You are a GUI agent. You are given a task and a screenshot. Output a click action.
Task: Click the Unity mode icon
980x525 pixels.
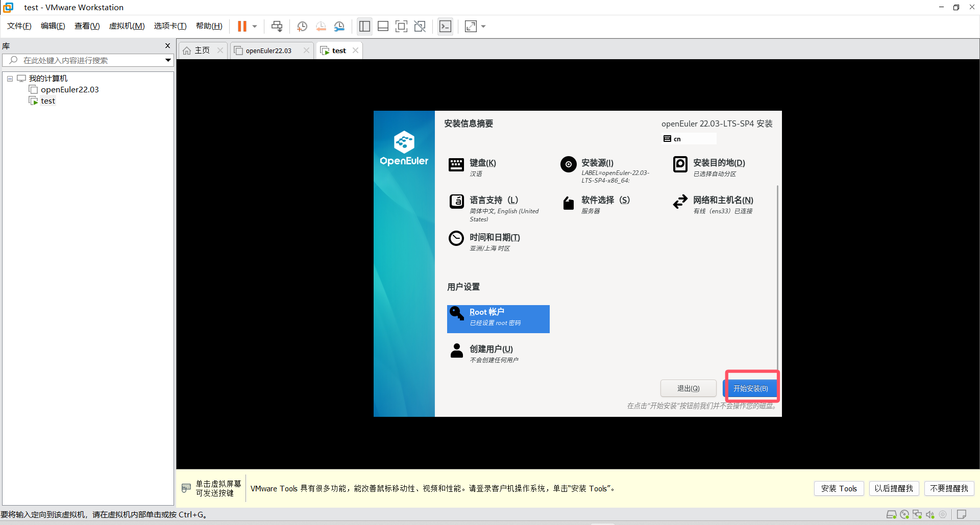pyautogui.click(x=420, y=26)
